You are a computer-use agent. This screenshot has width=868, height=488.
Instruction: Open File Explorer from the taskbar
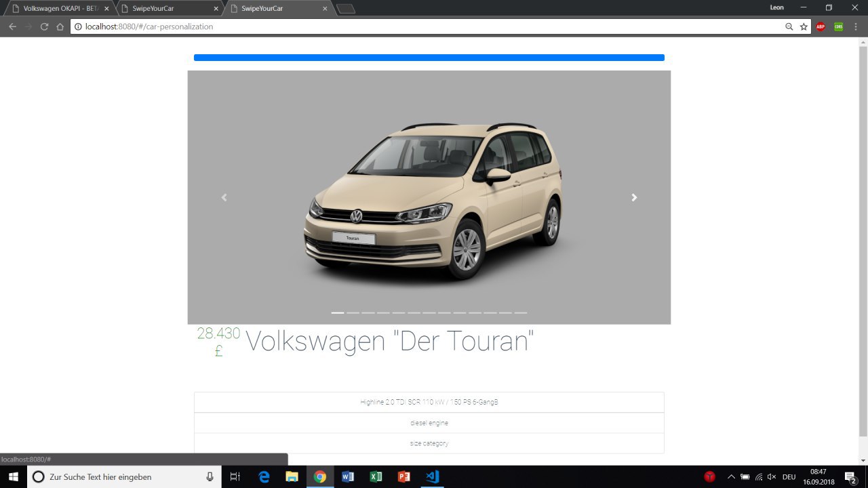coord(292,476)
